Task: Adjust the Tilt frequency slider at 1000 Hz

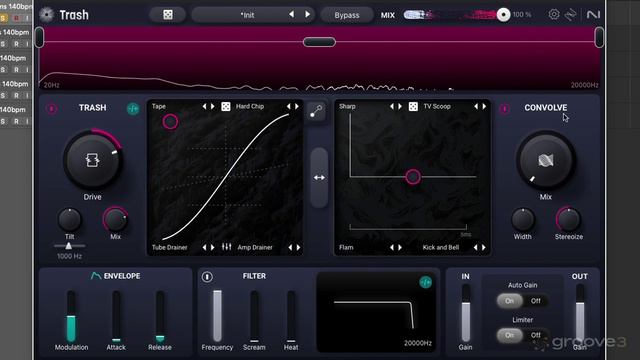Action: (x=69, y=245)
